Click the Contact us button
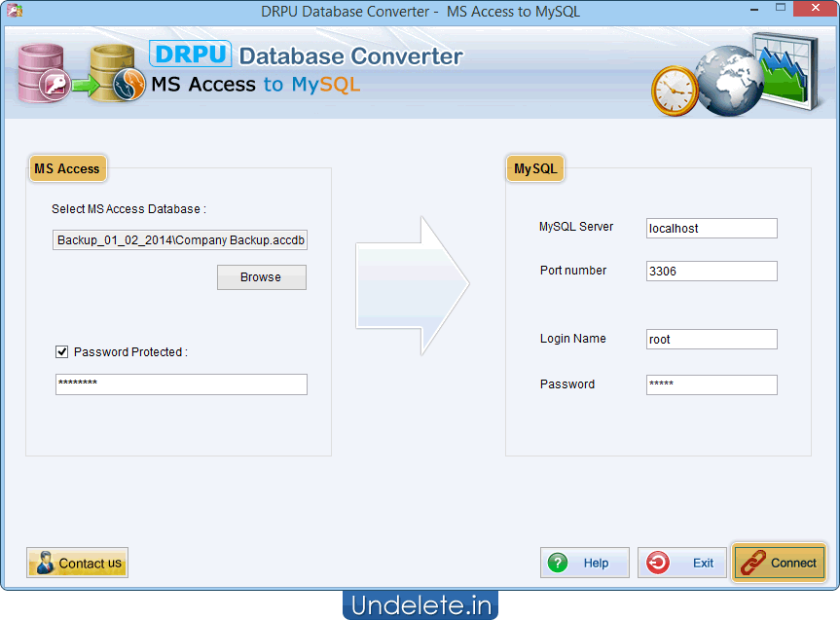 tap(77, 563)
